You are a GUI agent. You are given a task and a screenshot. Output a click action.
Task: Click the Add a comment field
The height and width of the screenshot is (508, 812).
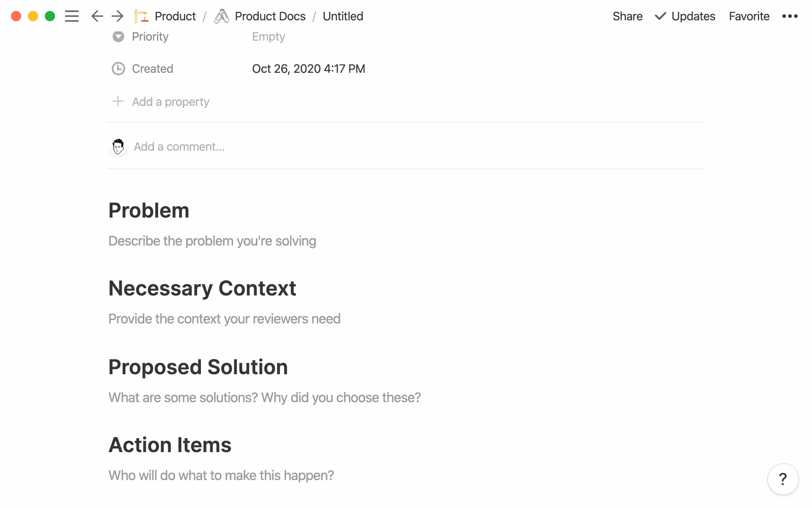pos(179,146)
